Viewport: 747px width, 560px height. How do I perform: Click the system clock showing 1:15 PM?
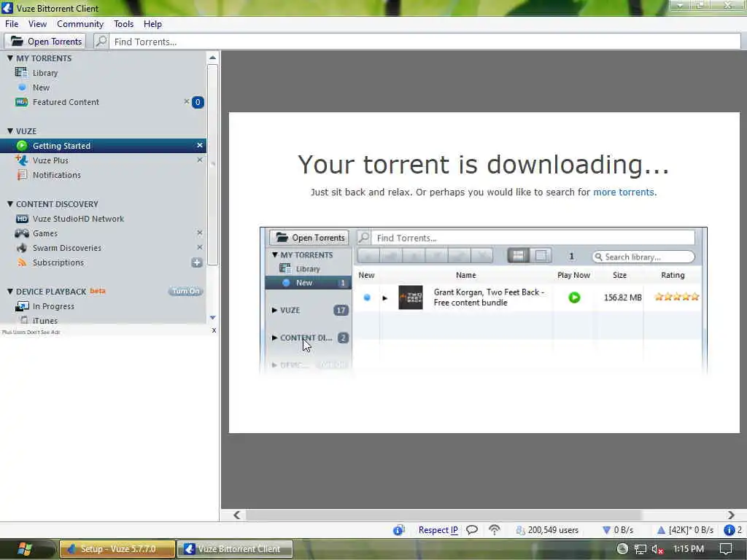click(x=688, y=549)
